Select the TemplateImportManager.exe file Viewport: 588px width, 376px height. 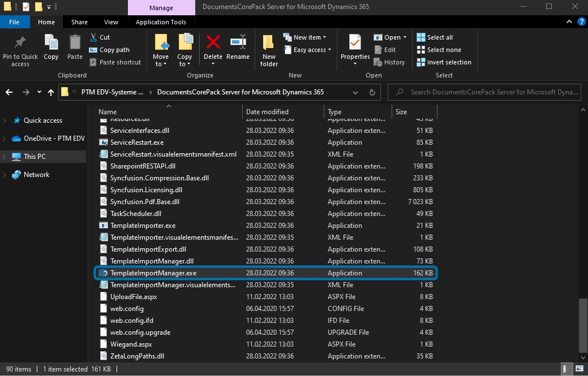(265, 273)
